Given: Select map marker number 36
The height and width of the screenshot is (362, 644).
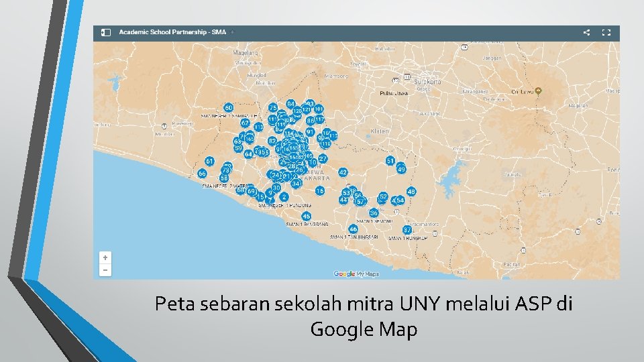Looking at the screenshot, I should pyautogui.click(x=374, y=213).
